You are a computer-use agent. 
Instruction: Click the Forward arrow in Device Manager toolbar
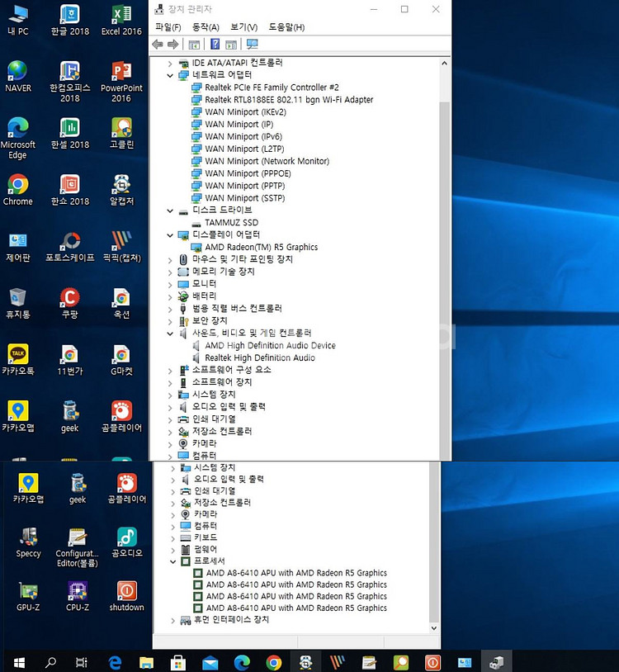coord(173,44)
